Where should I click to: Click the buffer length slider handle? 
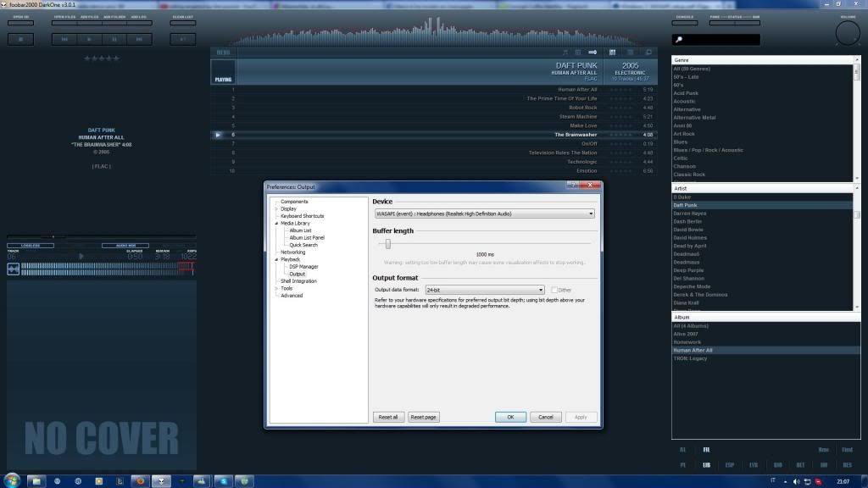tap(388, 243)
